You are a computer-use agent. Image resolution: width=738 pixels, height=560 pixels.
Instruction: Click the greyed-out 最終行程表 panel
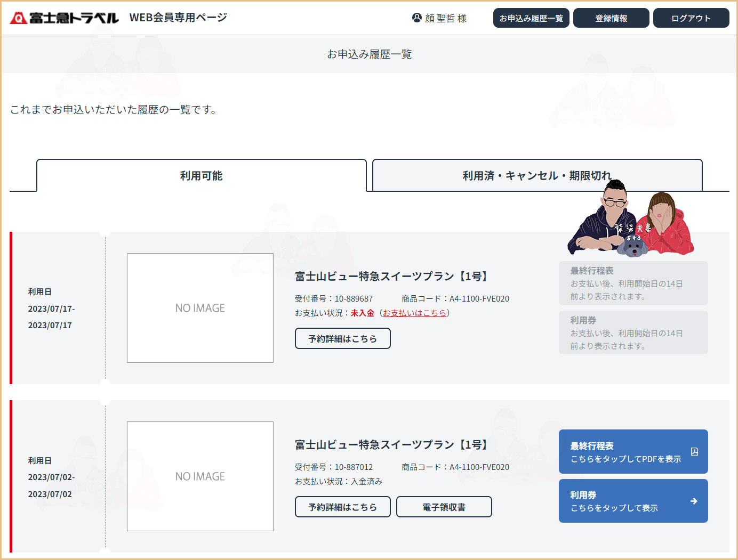633,283
